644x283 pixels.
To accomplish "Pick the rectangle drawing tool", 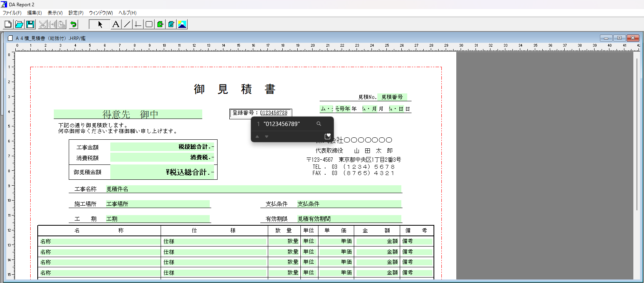I will click(x=149, y=24).
